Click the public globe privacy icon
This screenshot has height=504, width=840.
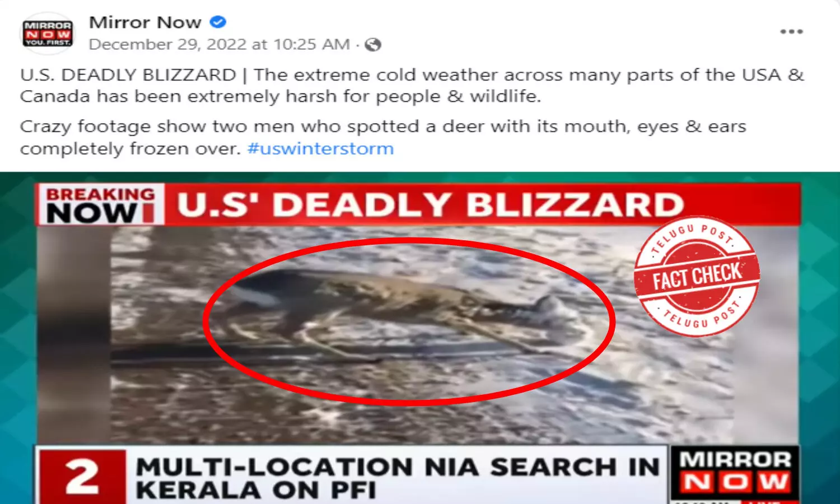coord(373,45)
